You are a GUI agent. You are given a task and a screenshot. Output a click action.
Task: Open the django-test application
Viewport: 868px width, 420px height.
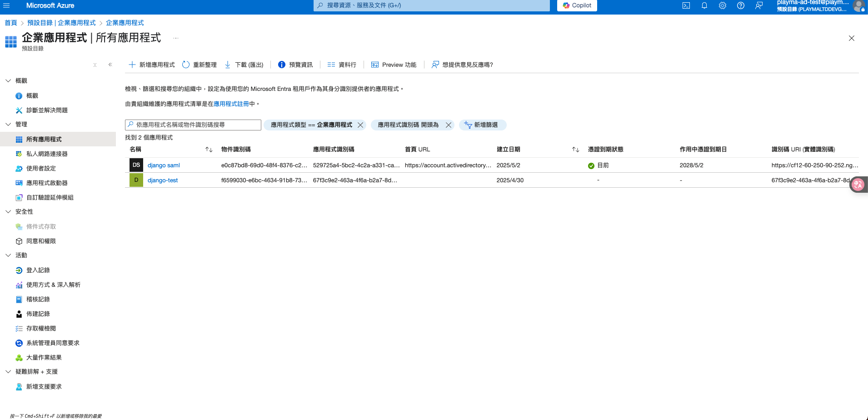(163, 180)
